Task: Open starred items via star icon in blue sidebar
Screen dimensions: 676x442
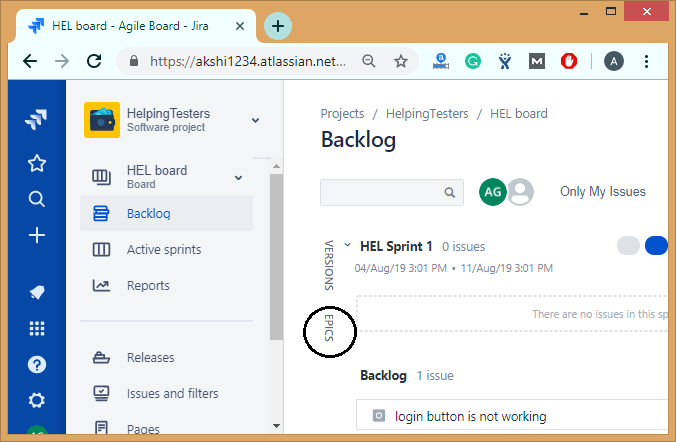Action: pyautogui.click(x=37, y=163)
